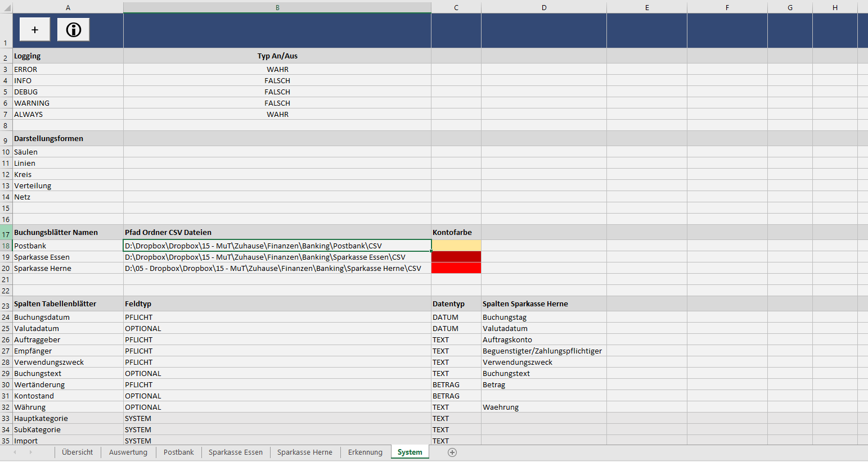Switch to the Übersicht sheet tab
The height and width of the screenshot is (462, 868).
78,452
